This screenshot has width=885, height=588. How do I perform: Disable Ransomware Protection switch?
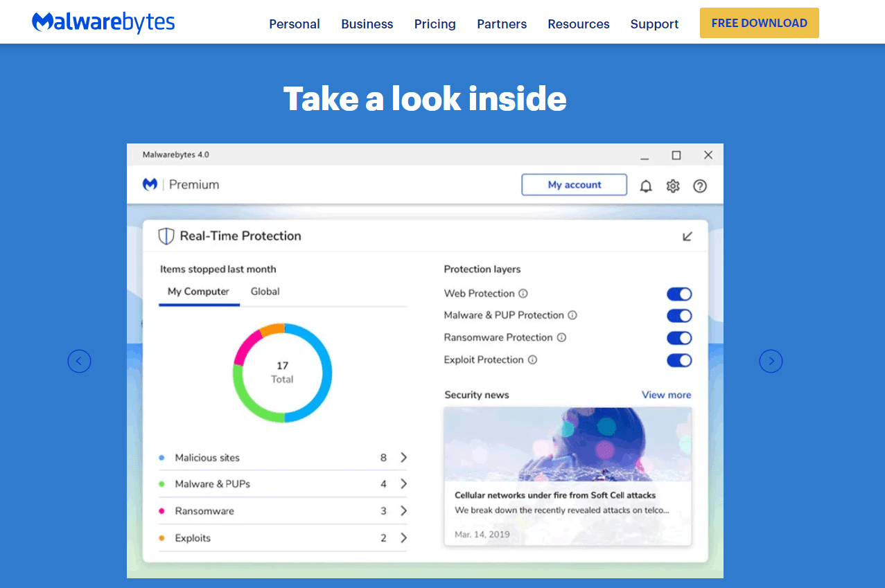[679, 338]
